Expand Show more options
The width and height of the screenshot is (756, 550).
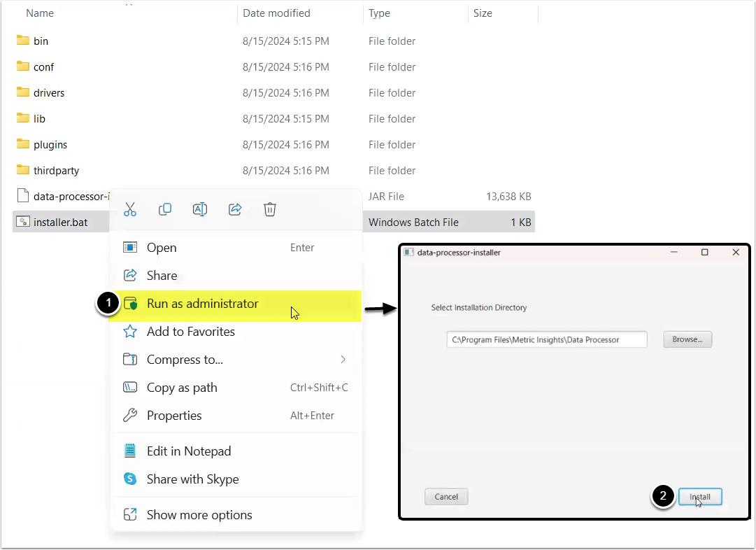coord(199,515)
